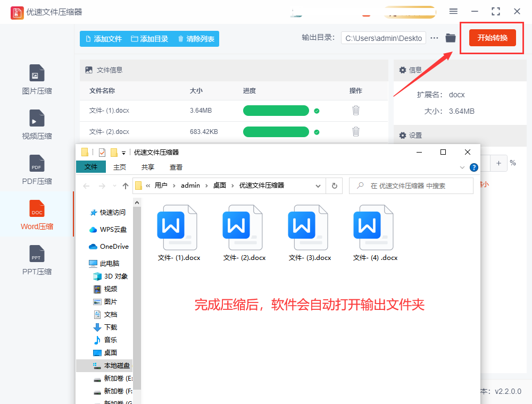Click 清除列表 to clear the file list
Viewport: 532px width, 404px height.
(x=197, y=38)
